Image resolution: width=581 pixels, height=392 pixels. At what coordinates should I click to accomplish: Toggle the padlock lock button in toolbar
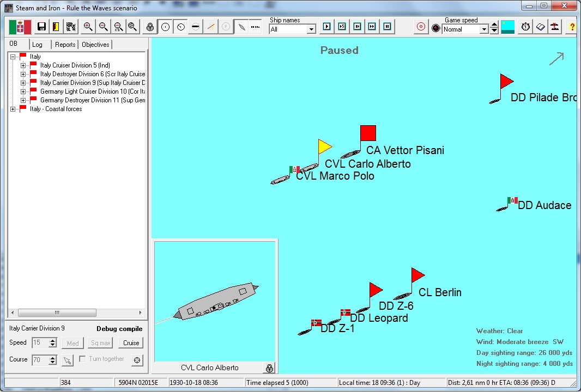coord(150,27)
